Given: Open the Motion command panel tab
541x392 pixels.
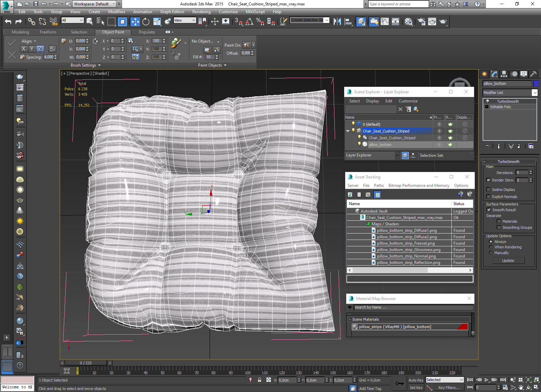Looking at the screenshot, I should click(514, 74).
